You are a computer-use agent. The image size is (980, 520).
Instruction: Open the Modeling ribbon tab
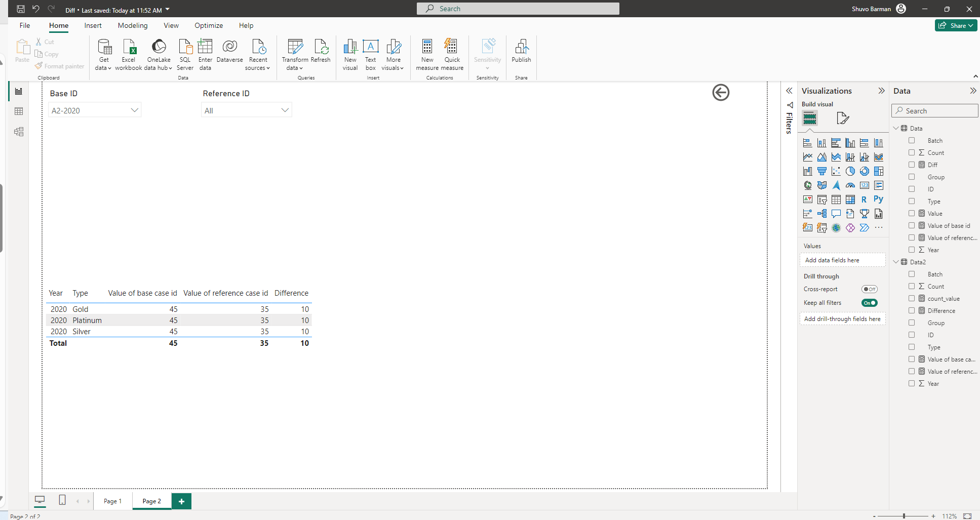click(x=133, y=25)
